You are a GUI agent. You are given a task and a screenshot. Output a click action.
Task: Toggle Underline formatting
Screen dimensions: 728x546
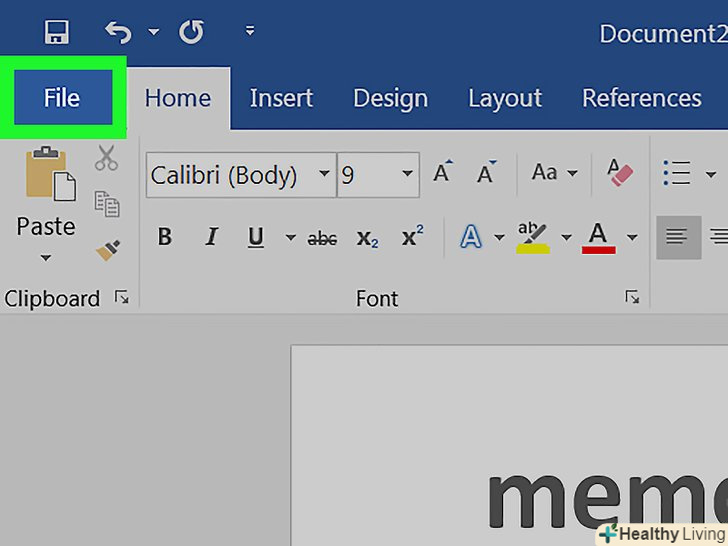(255, 237)
